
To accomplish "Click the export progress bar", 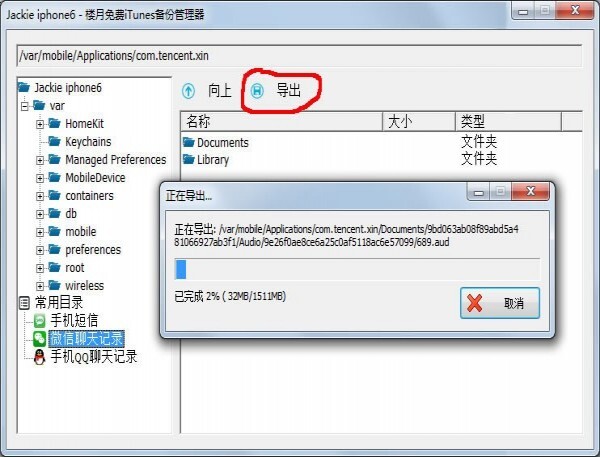I will pyautogui.click(x=357, y=269).
